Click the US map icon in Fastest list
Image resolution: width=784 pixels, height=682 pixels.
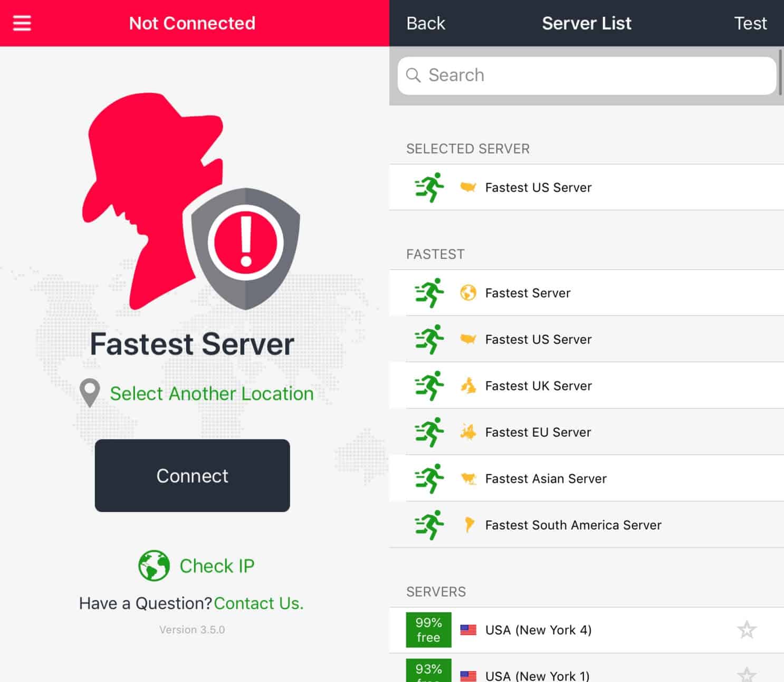tap(468, 339)
